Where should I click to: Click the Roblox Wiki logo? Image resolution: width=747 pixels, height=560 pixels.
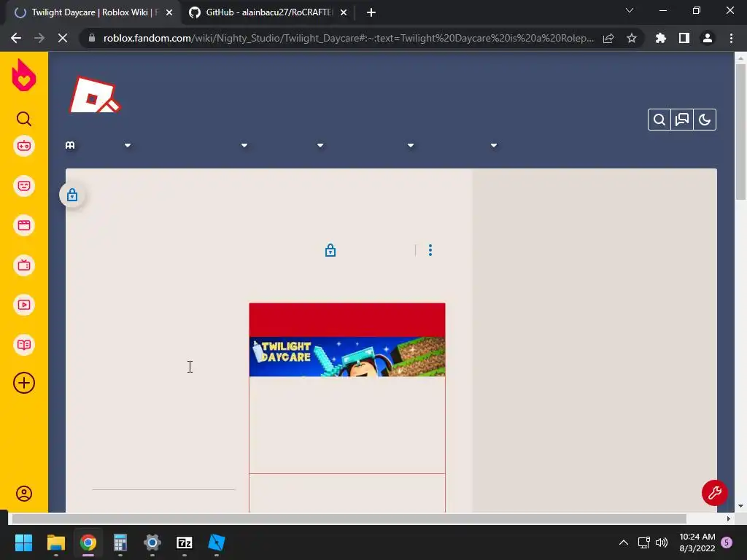pos(94,96)
